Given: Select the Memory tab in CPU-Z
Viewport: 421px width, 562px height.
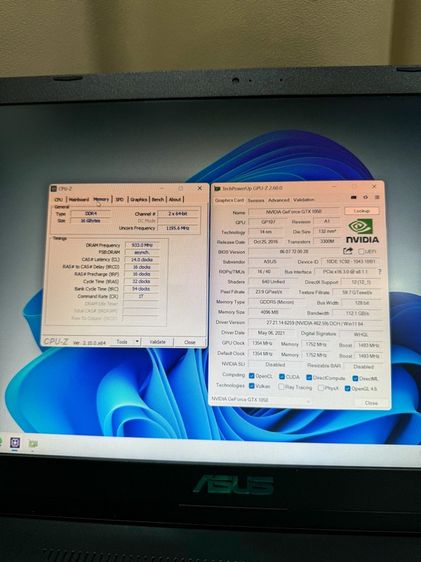Looking at the screenshot, I should click(101, 199).
